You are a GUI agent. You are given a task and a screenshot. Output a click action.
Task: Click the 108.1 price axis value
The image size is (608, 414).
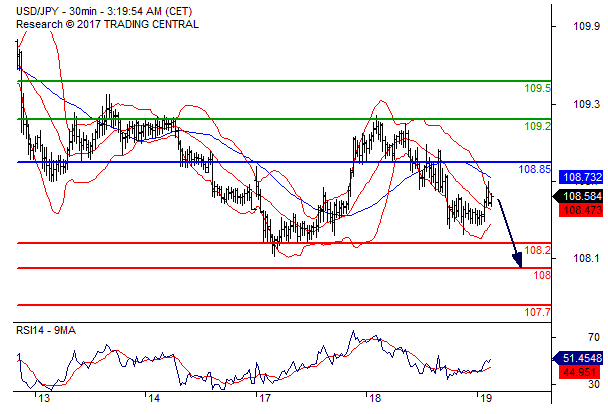pos(586,258)
